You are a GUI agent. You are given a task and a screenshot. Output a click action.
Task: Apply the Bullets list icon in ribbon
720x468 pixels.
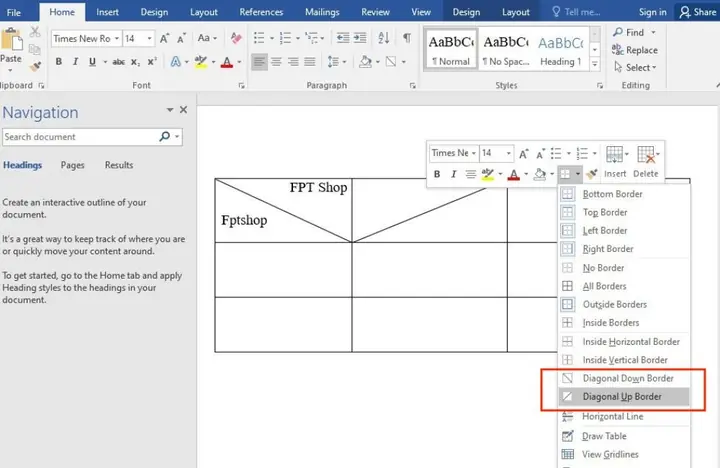point(259,38)
